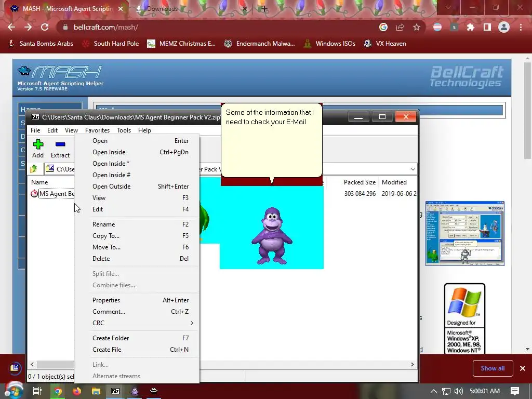Open Chrome three-dot menu
Screen dimensions: 532x399
[x=521, y=27]
